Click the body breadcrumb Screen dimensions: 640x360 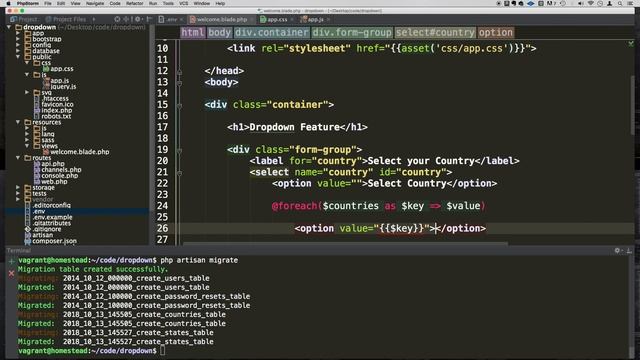click(220, 32)
